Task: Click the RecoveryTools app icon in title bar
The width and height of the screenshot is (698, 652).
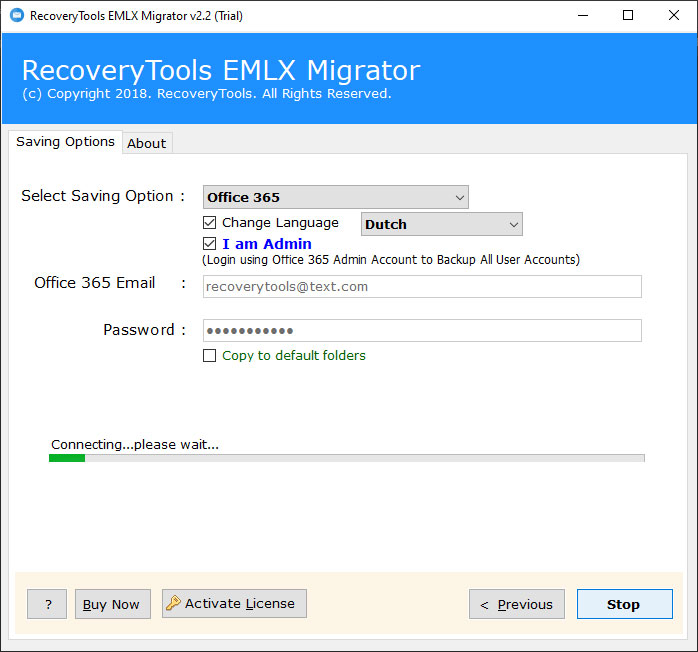Action: pyautogui.click(x=17, y=16)
